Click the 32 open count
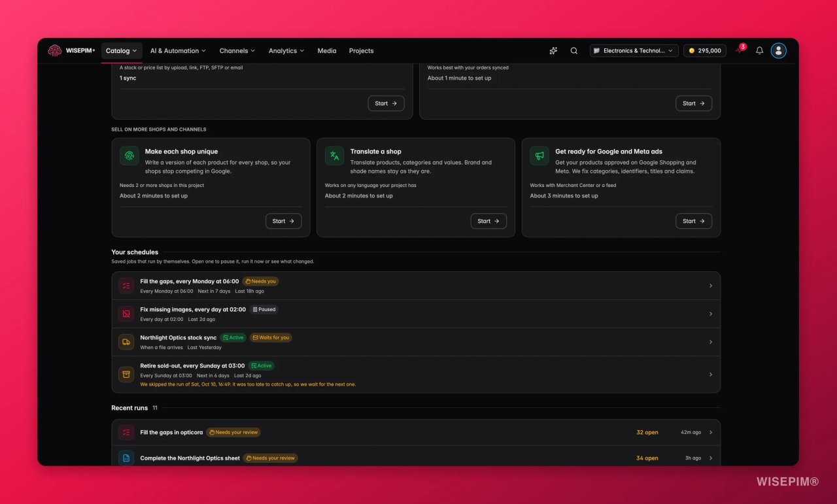Viewport: 837px width, 504px height. pyautogui.click(x=647, y=432)
